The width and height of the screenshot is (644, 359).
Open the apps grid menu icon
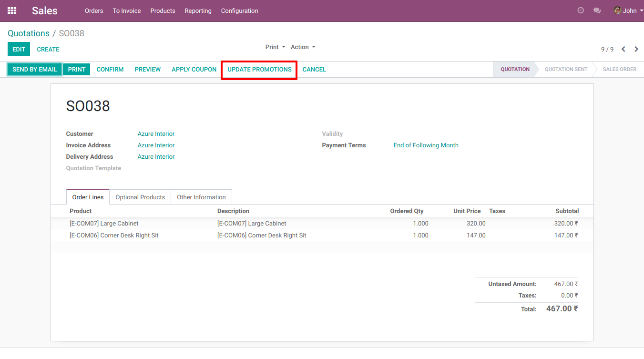point(12,10)
